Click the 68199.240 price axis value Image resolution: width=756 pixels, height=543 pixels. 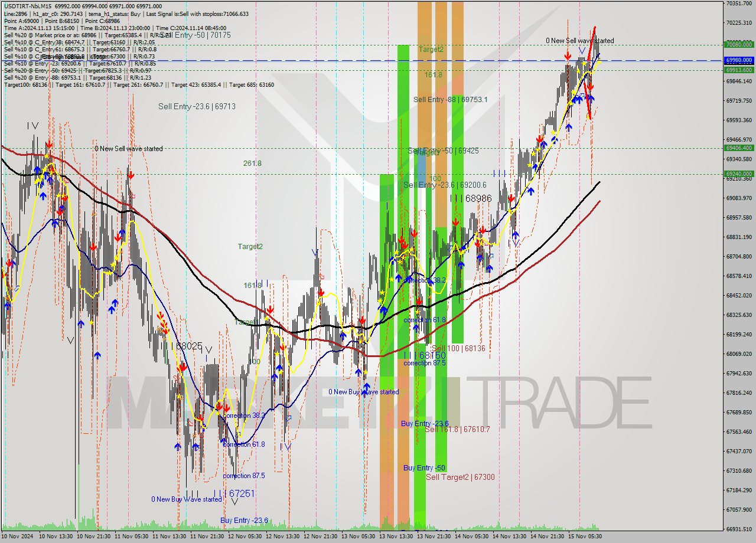pos(739,334)
